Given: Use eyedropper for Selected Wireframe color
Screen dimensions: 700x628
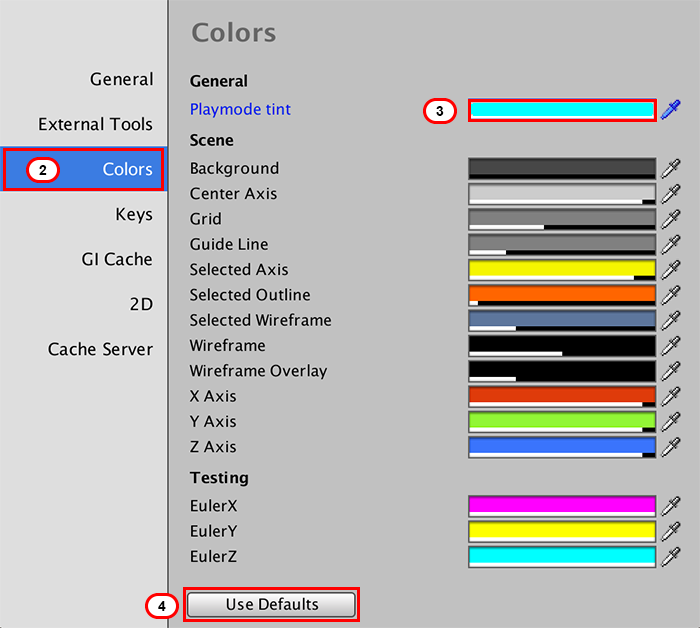Looking at the screenshot, I should pyautogui.click(x=671, y=320).
